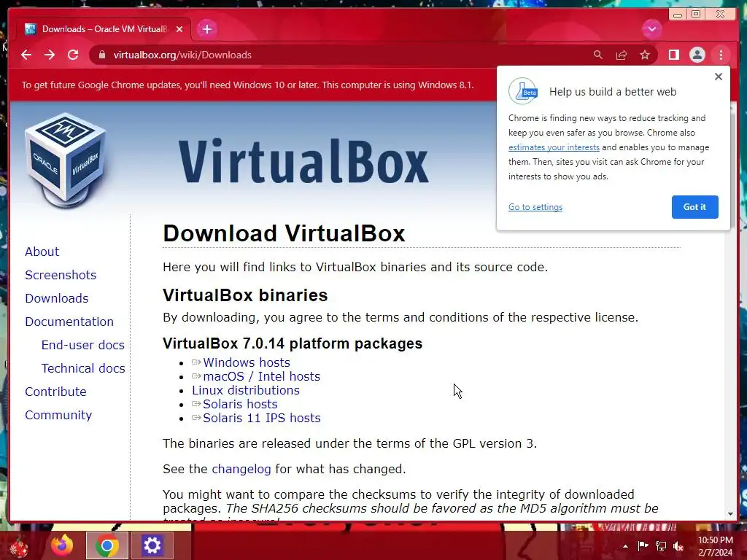Close the Downloads – Oracle VM VirtualBox tab
747x560 pixels.
pyautogui.click(x=179, y=29)
